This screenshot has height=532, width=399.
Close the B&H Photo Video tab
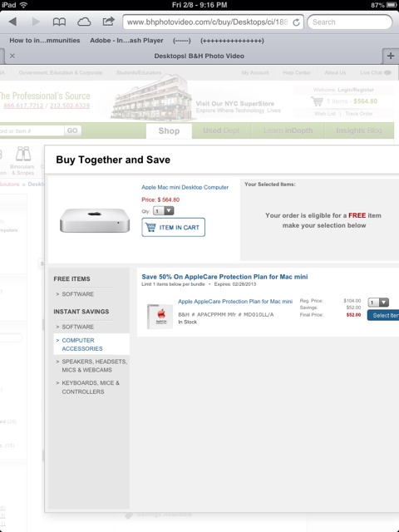12,56
